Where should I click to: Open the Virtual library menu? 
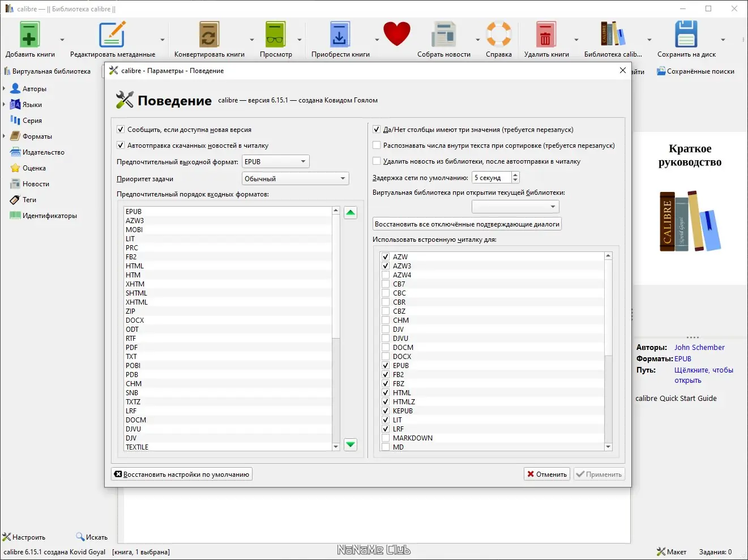(x=48, y=71)
